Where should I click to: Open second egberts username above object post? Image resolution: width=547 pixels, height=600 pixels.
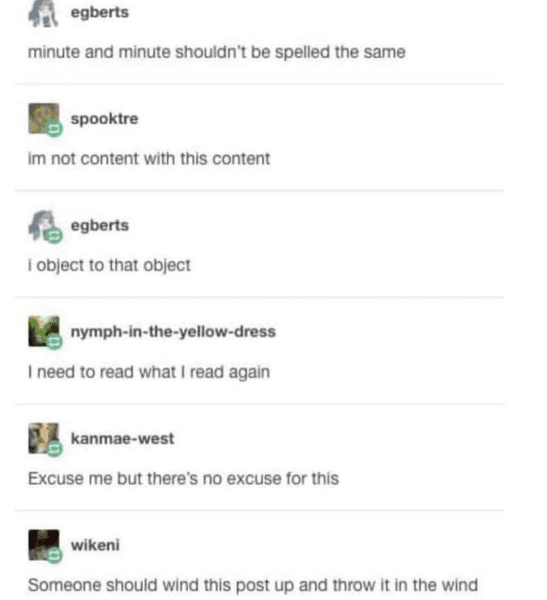point(100,226)
